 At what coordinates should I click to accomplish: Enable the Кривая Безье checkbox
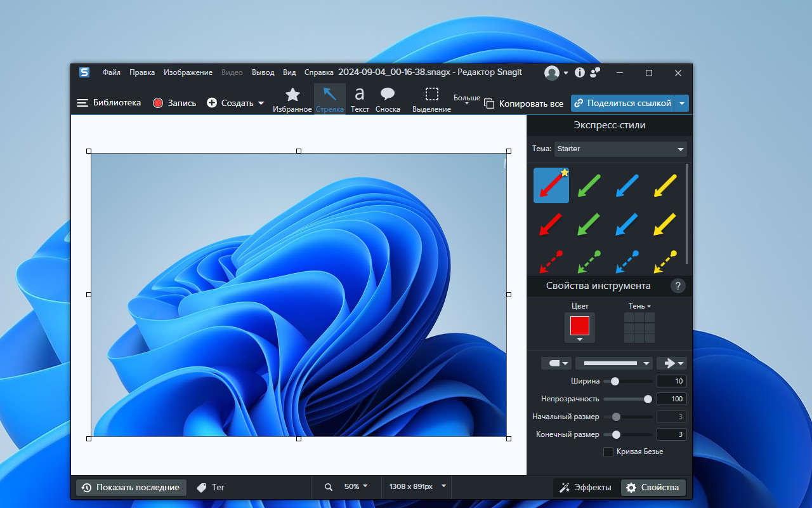(608, 451)
